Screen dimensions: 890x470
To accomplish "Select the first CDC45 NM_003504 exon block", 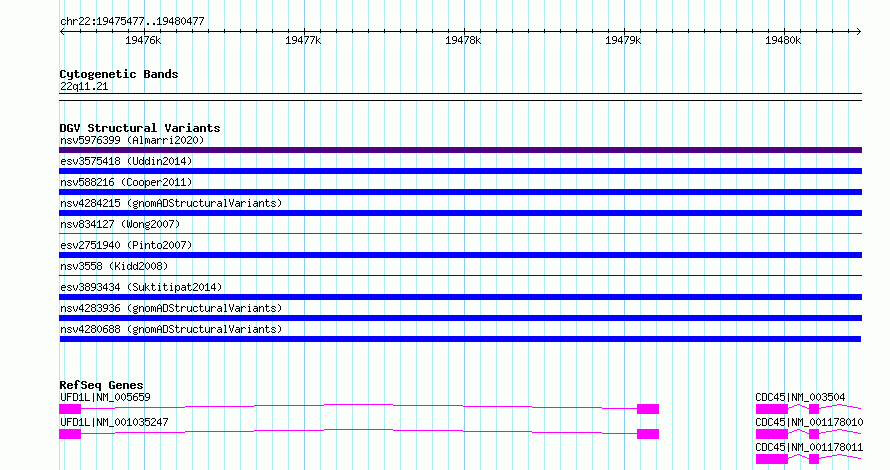I will pos(771,409).
